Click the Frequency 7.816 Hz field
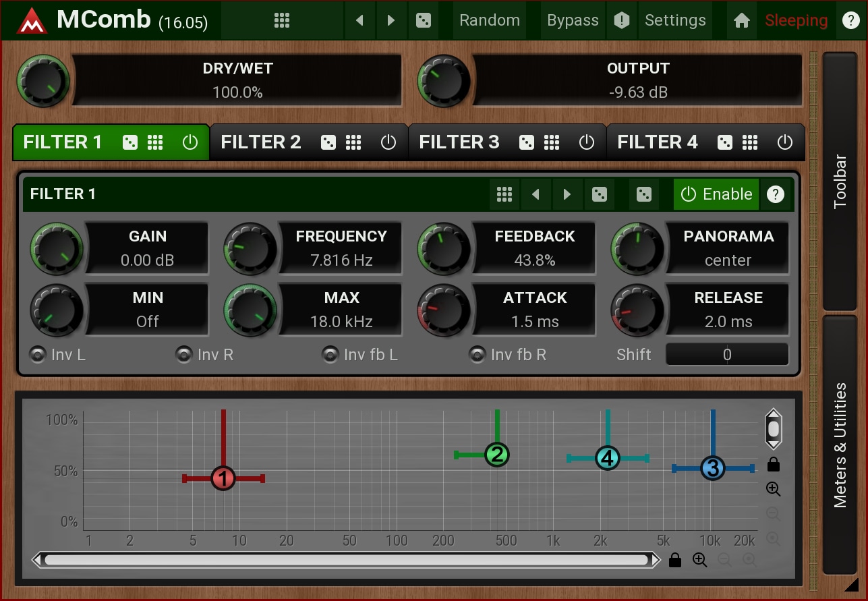 [x=341, y=249]
